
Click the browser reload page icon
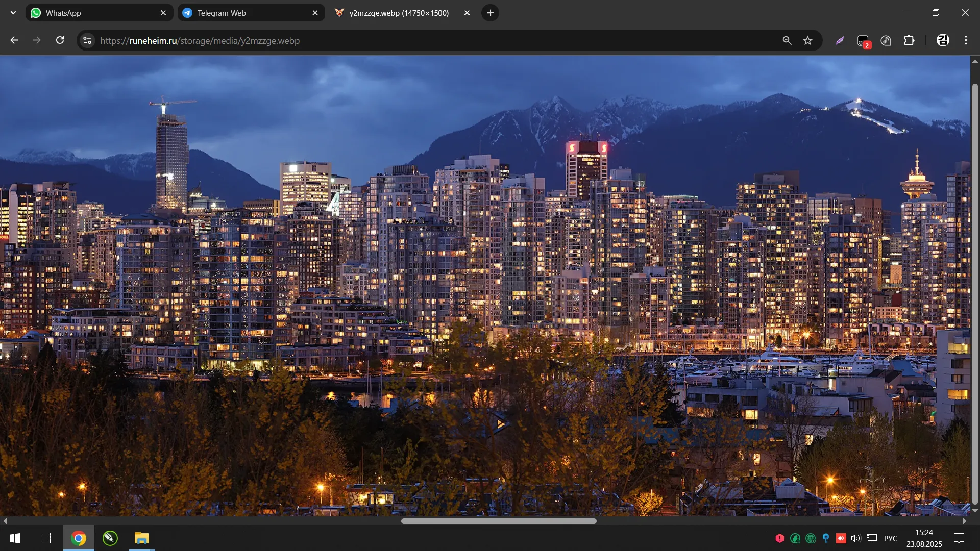coord(60,40)
